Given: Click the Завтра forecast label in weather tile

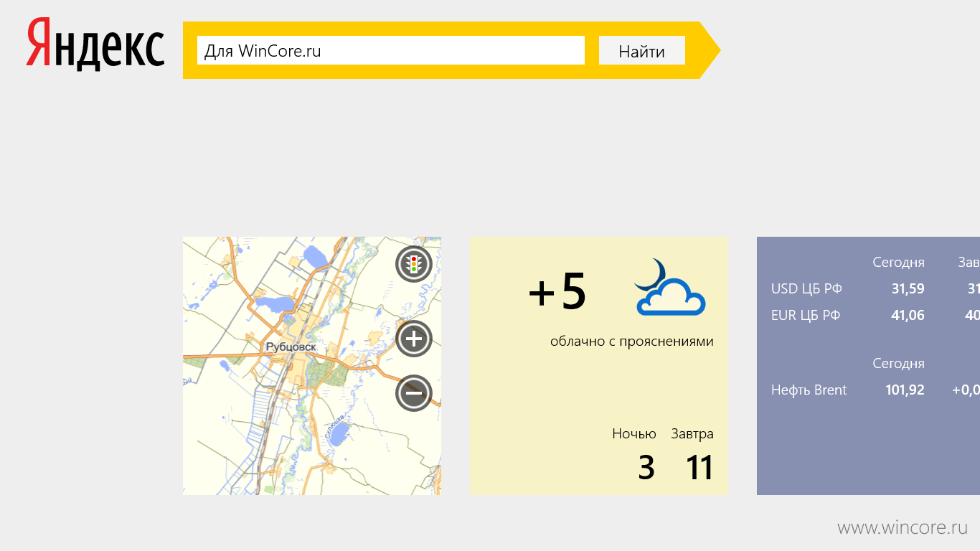Looking at the screenshot, I should [x=692, y=433].
